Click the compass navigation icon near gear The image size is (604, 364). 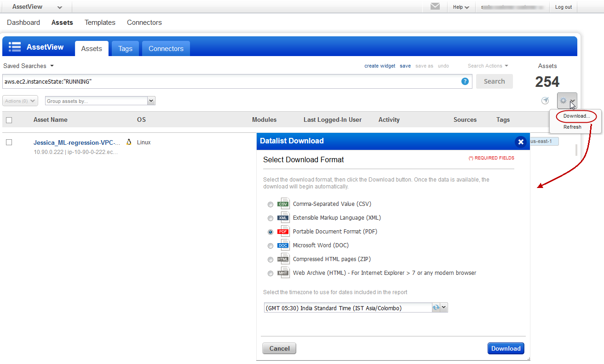[545, 101]
